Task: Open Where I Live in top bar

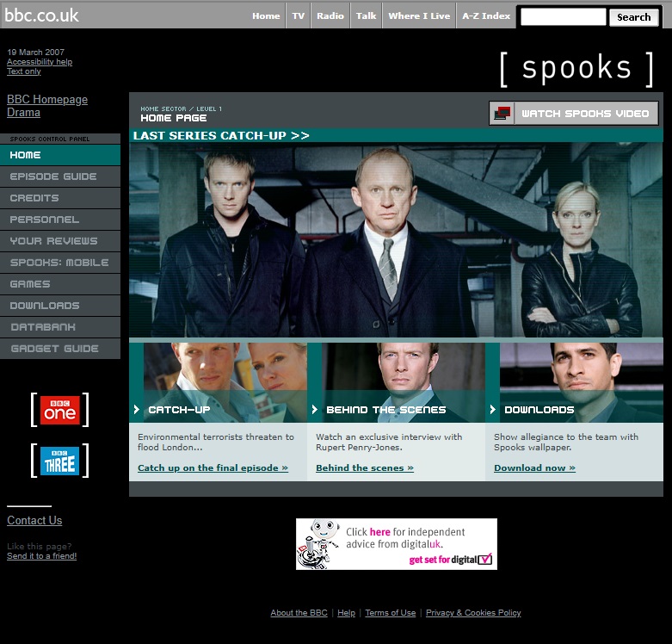Action: pos(419,15)
